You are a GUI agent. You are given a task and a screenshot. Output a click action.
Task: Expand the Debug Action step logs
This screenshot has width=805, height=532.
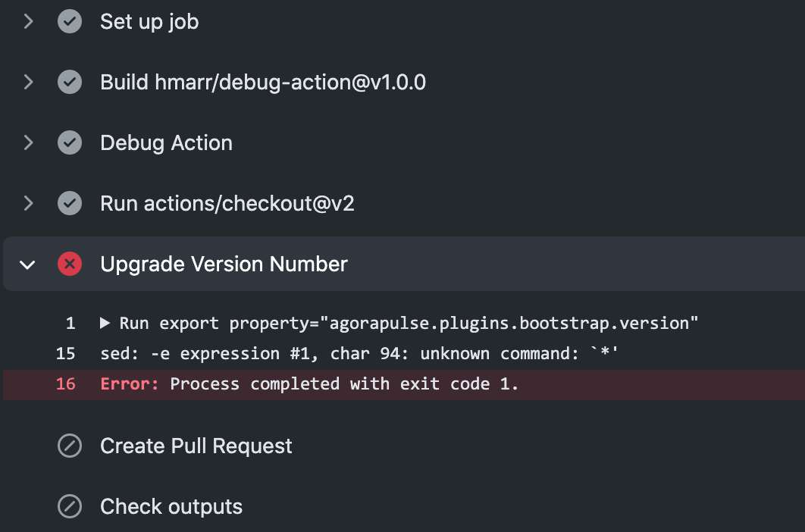click(x=28, y=142)
